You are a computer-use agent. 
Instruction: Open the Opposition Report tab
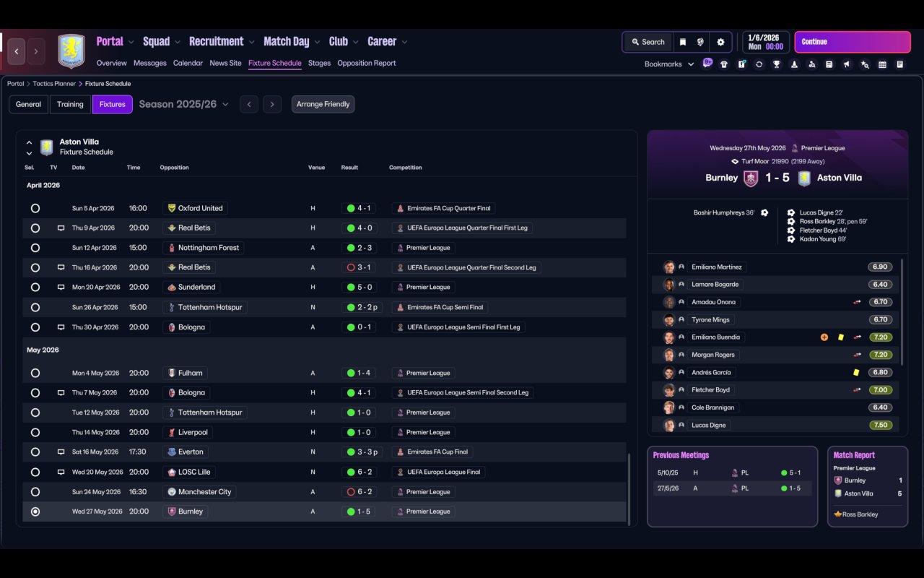(367, 63)
